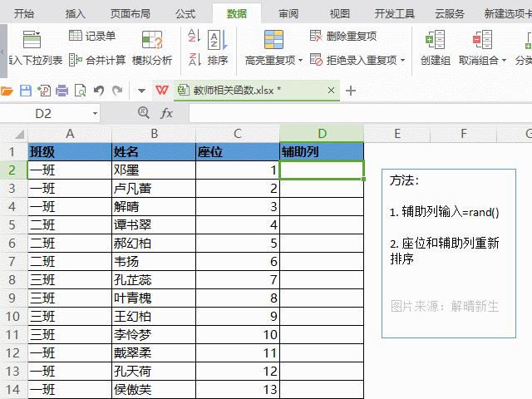Select column B header

tap(154, 134)
